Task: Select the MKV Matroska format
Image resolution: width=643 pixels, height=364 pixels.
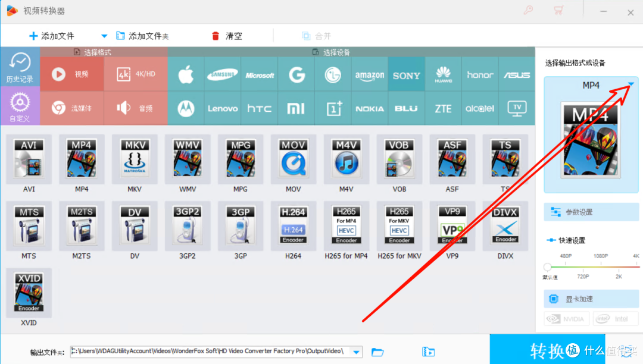Action: point(135,159)
